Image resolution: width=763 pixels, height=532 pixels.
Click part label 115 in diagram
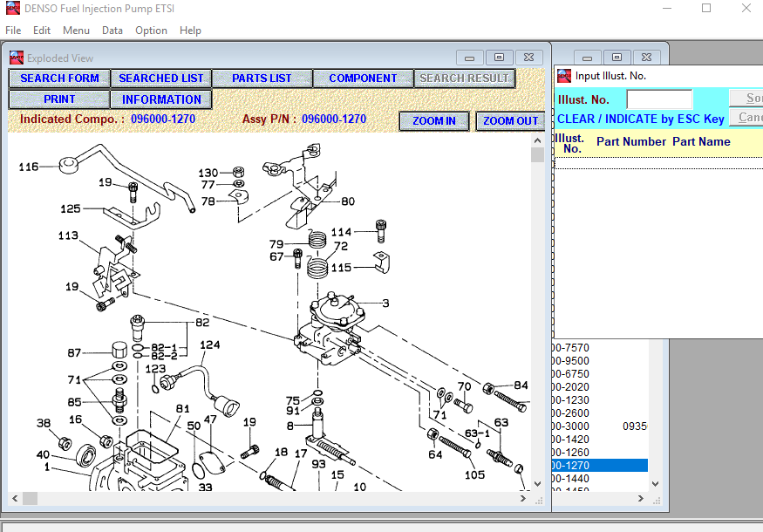click(341, 268)
